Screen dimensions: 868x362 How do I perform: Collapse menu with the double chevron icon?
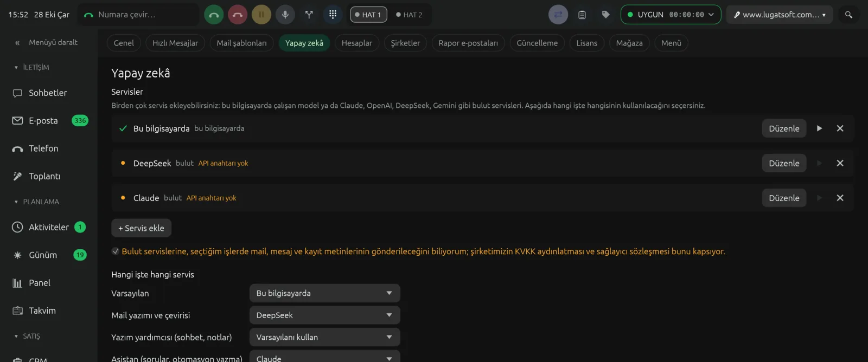coord(17,42)
